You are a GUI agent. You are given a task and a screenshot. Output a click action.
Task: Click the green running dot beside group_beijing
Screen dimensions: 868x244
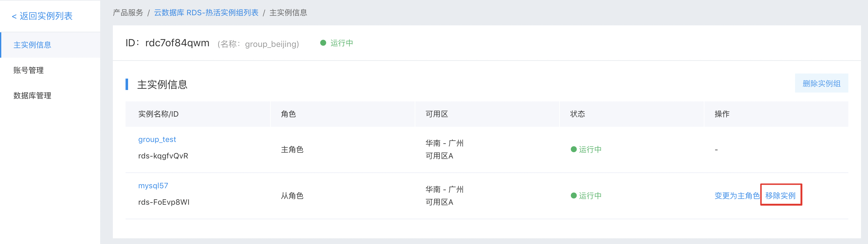coord(323,43)
